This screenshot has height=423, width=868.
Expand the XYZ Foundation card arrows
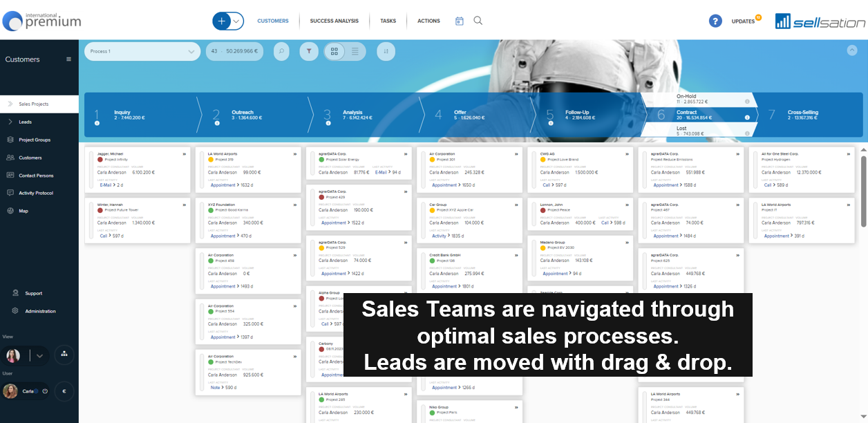[295, 205]
